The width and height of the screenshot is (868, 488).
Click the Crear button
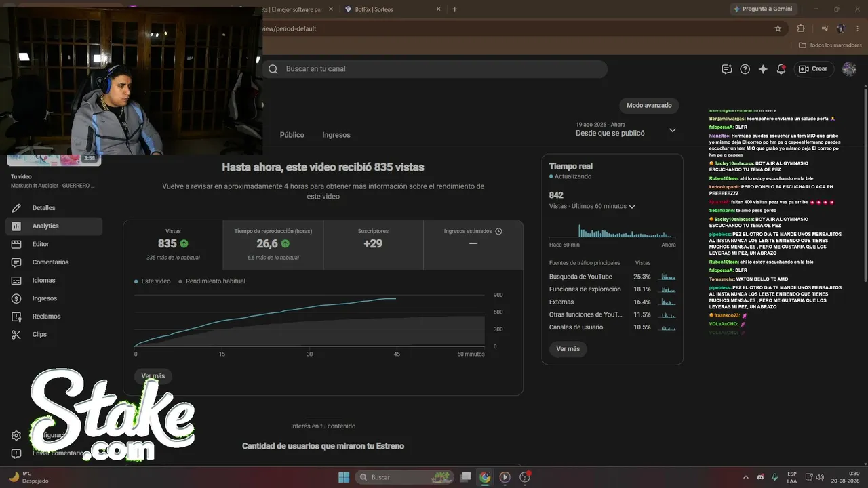(814, 69)
